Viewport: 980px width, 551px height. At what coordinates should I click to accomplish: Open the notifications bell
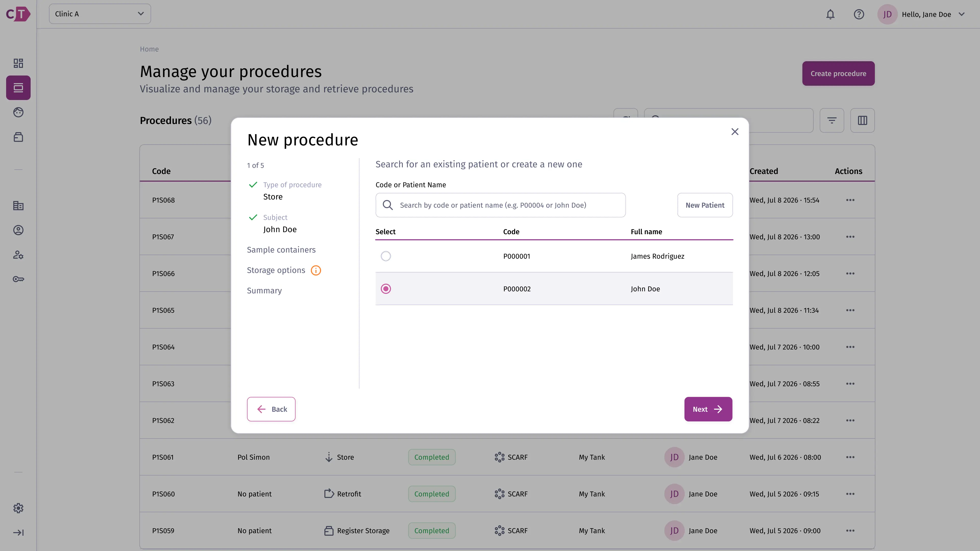(830, 15)
